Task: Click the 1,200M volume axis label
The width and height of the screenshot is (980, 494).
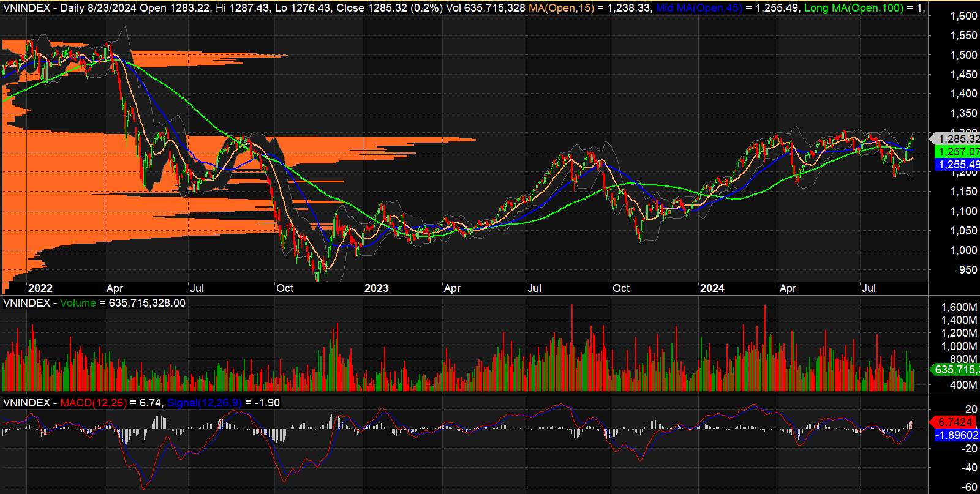Action: coord(959,333)
